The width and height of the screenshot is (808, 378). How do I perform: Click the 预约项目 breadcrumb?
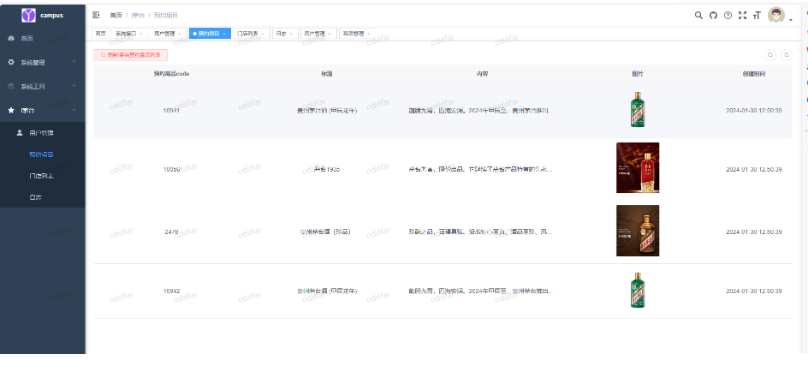[165, 15]
